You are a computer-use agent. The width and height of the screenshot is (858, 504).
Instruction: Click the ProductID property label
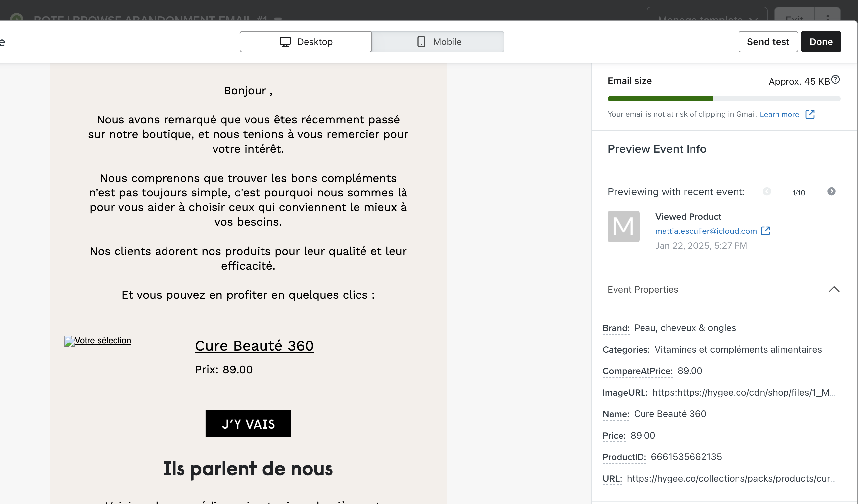[x=624, y=457]
